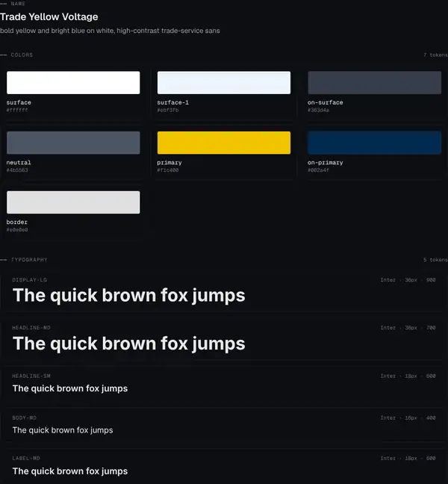Viewport: 448px width, 484px height.
Task: Pick the light gray border swatch
Action: [73, 202]
